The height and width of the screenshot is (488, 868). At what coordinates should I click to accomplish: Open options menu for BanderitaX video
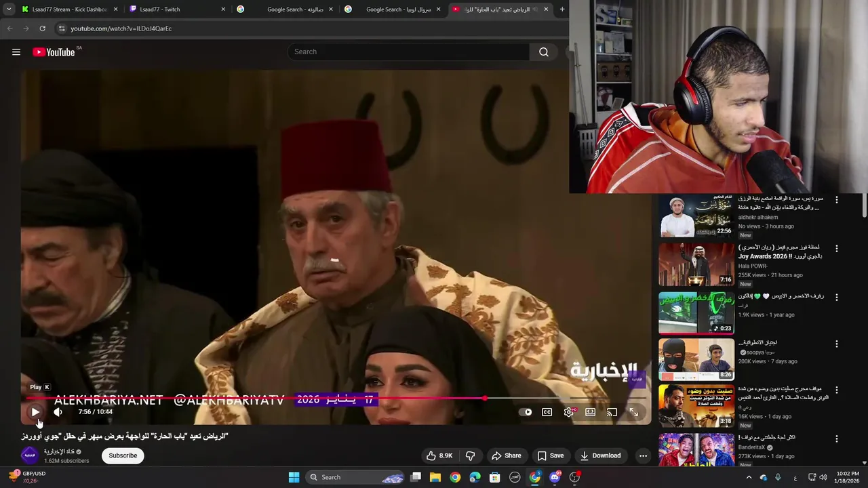pyautogui.click(x=836, y=439)
